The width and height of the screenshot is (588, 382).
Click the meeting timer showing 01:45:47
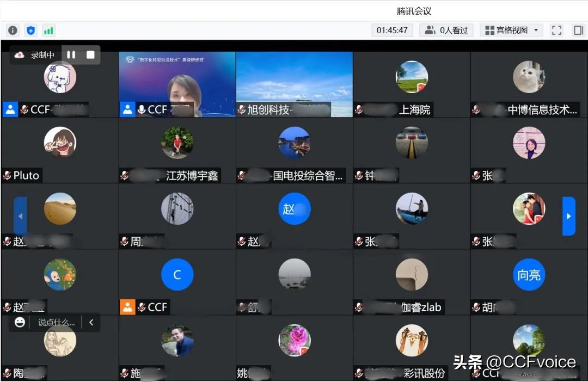pyautogui.click(x=391, y=30)
